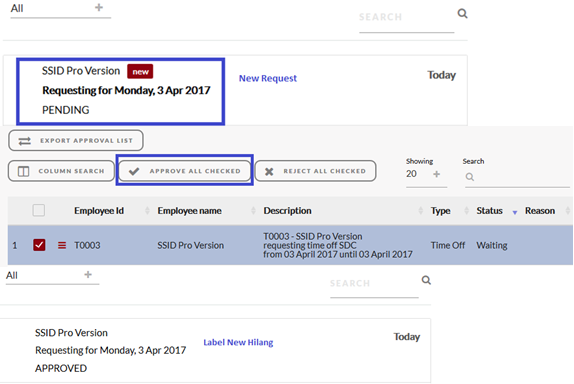
Task: Click the Column Search button
Action: pos(61,171)
